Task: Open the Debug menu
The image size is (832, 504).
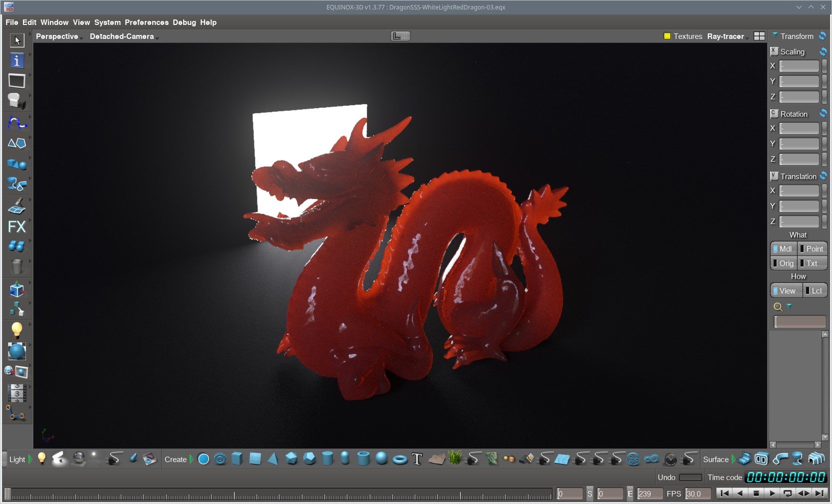Action: (184, 22)
